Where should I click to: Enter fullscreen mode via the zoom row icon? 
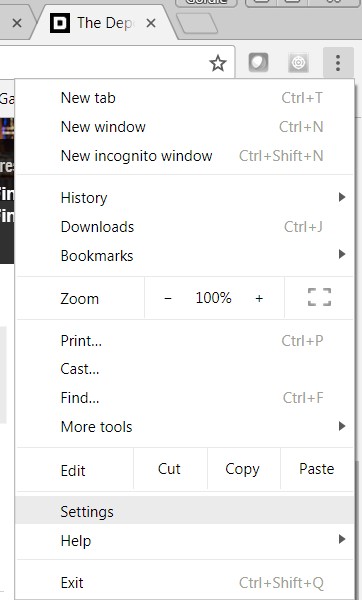[x=320, y=297]
